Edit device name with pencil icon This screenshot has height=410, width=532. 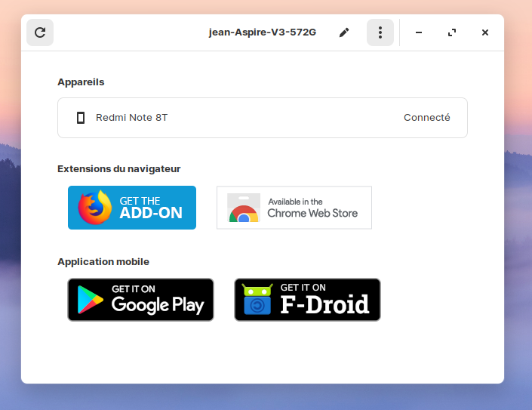click(x=344, y=32)
